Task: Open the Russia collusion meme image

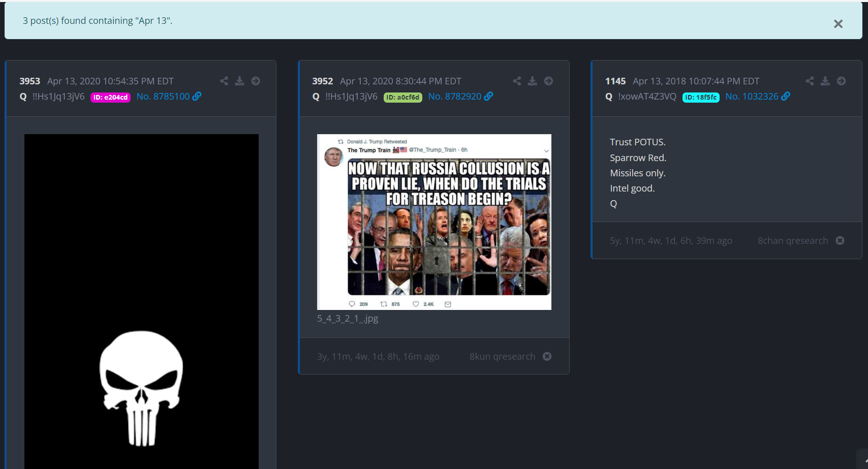Action: click(434, 222)
